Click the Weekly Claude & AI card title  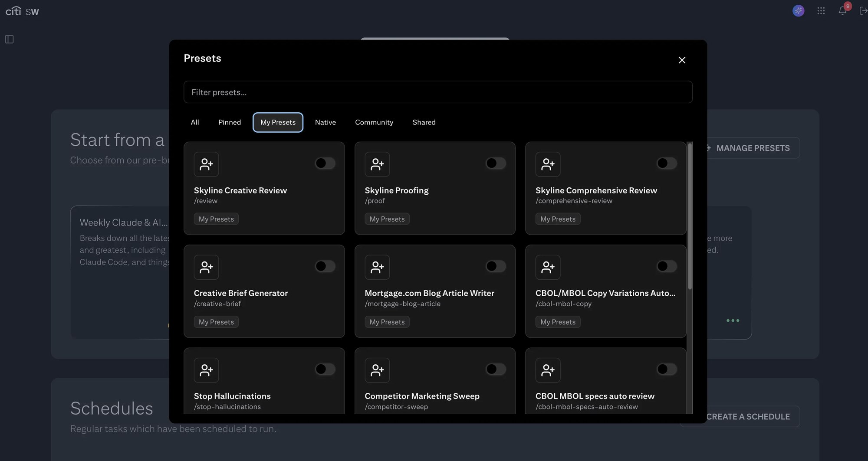tap(124, 222)
